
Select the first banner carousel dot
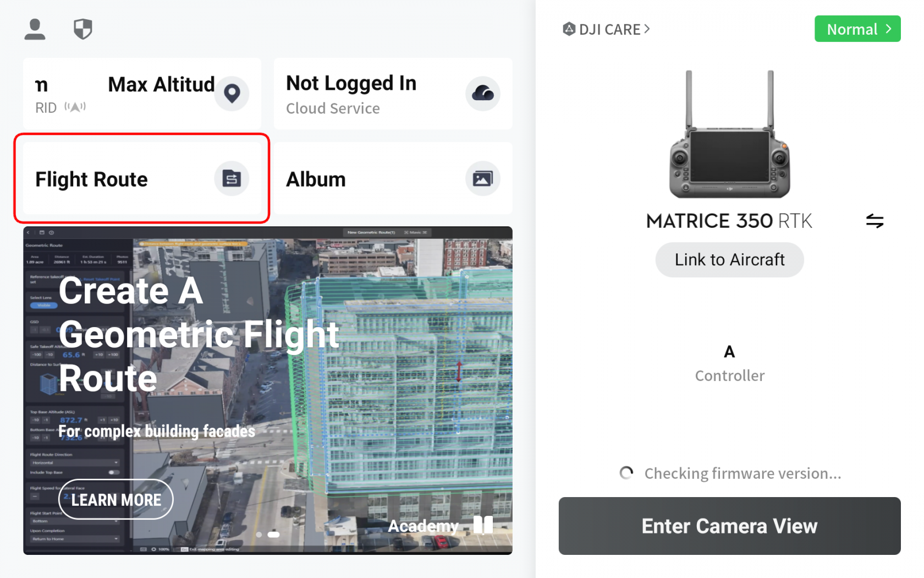point(259,535)
